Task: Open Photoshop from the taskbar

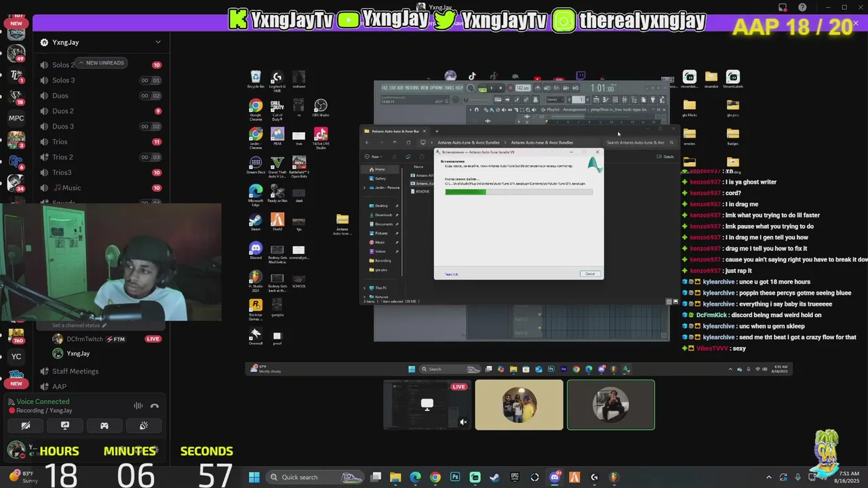Action: (x=455, y=477)
